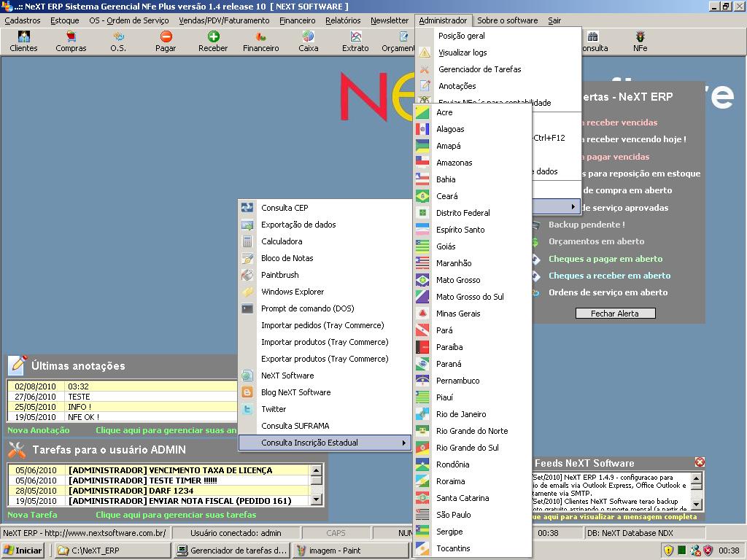This screenshot has height=560, width=747.
Task: Click the tasks list scrollbar down arrow
Action: [x=317, y=500]
